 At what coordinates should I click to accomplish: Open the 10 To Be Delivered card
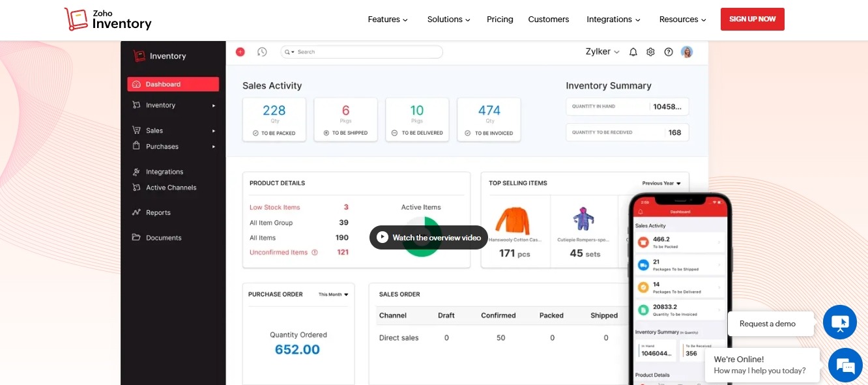(417, 120)
